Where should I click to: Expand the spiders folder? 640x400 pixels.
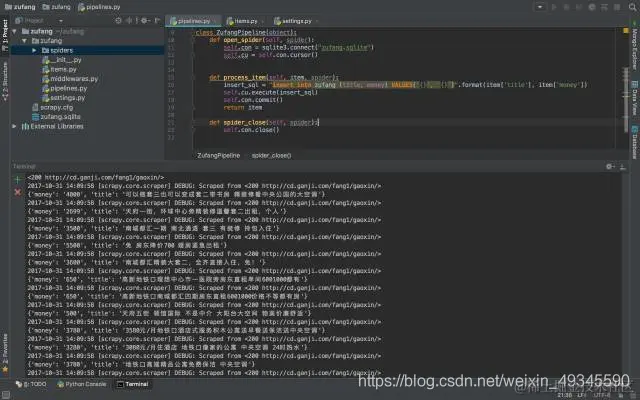click(x=34, y=50)
